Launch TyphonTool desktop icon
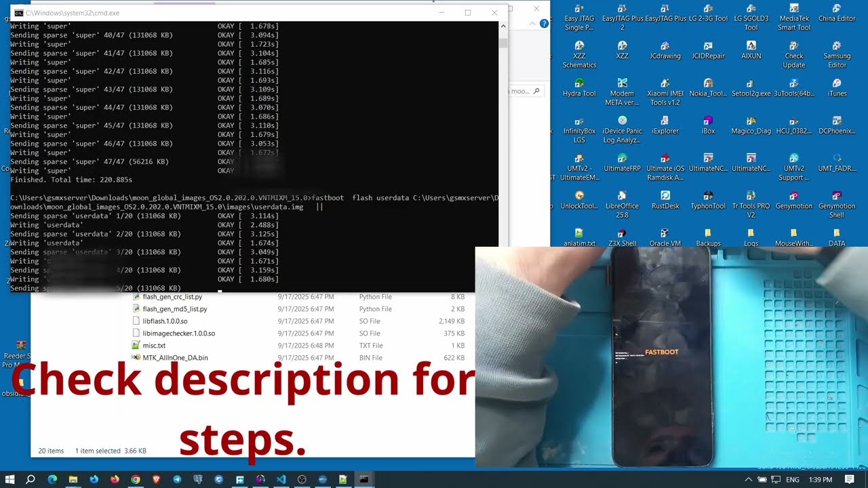This screenshot has height=488, width=868. pyautogui.click(x=708, y=200)
